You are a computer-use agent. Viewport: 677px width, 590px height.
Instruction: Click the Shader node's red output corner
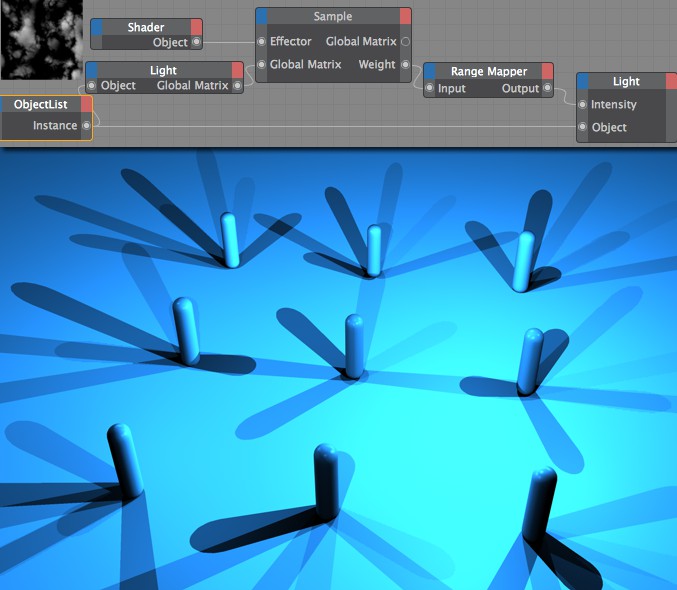196,27
